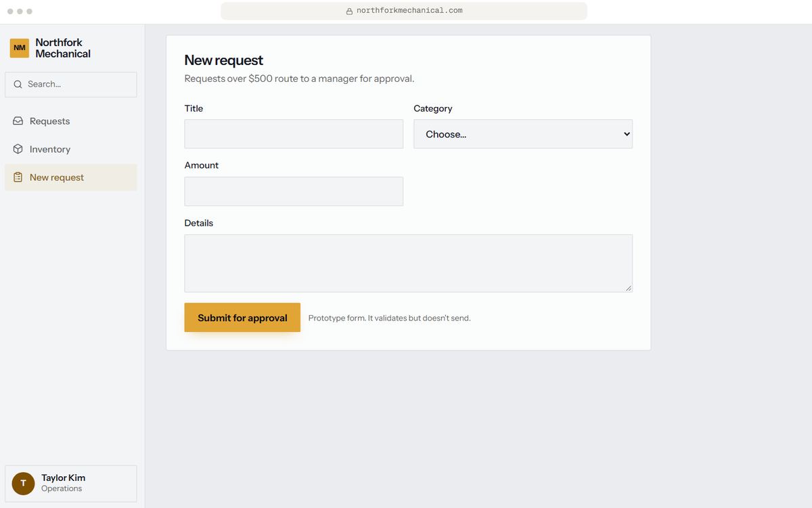Screen dimensions: 812x508
Task: Click the Inventory box icon
Action: click(18, 149)
